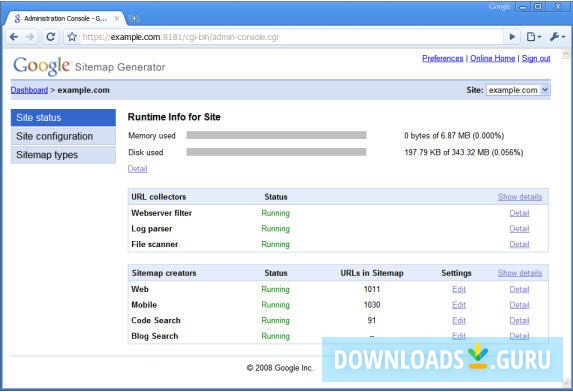This screenshot has height=392, width=573.
Task: Open Detail for Log parser
Action: tap(519, 229)
